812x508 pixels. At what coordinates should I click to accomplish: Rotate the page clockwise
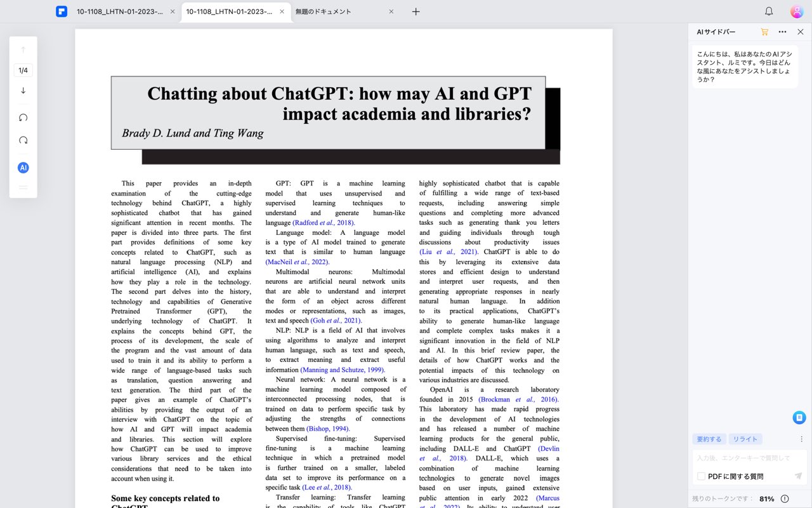[23, 140]
